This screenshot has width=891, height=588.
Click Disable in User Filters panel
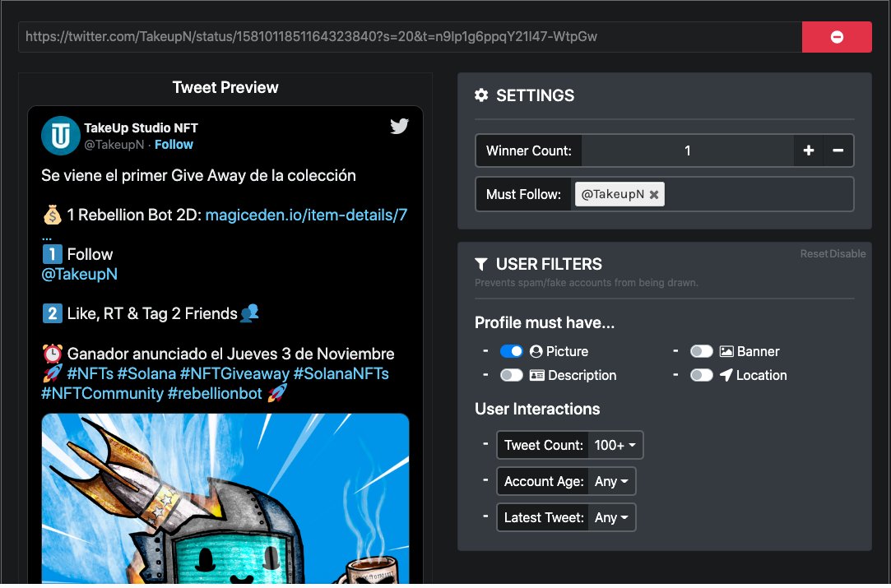[x=847, y=254]
